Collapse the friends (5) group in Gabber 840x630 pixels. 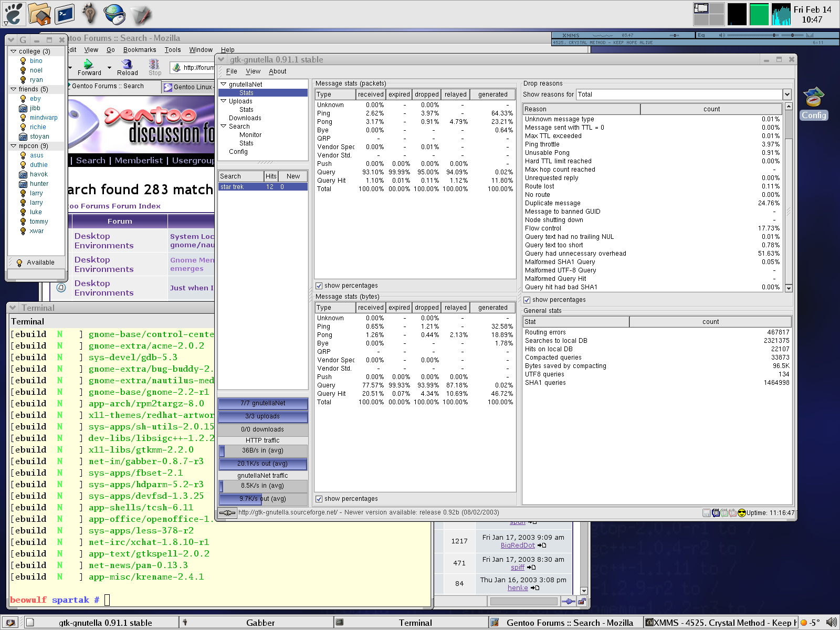13,89
